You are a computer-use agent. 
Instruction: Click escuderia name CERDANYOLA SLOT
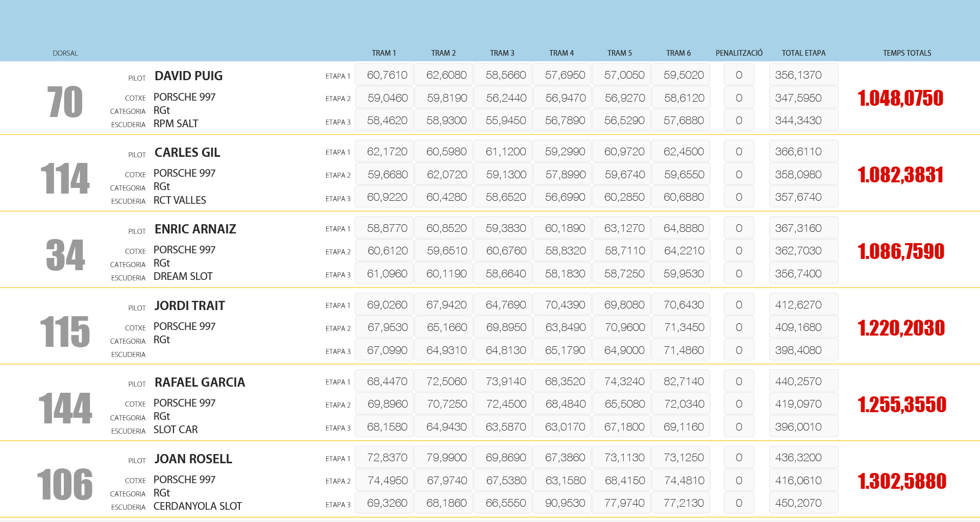coord(198,506)
